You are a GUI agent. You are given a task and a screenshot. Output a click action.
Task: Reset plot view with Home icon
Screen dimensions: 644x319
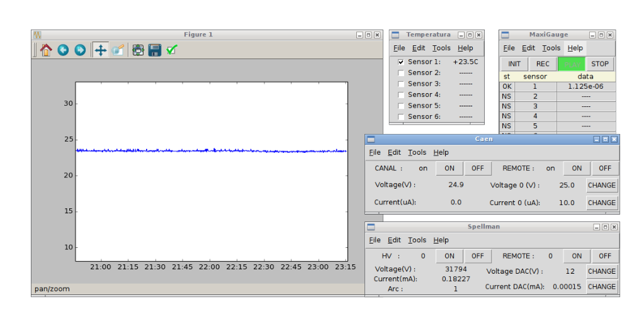(x=46, y=50)
